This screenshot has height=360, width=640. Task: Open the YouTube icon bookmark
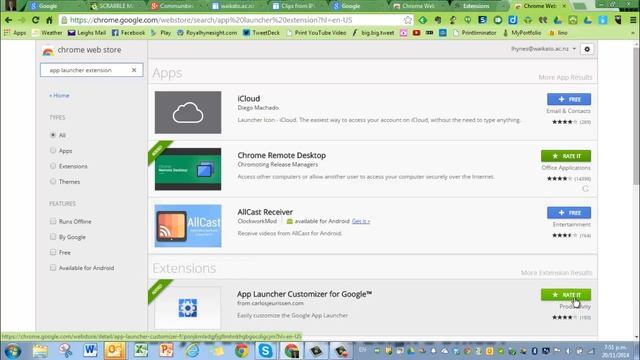(x=416, y=33)
